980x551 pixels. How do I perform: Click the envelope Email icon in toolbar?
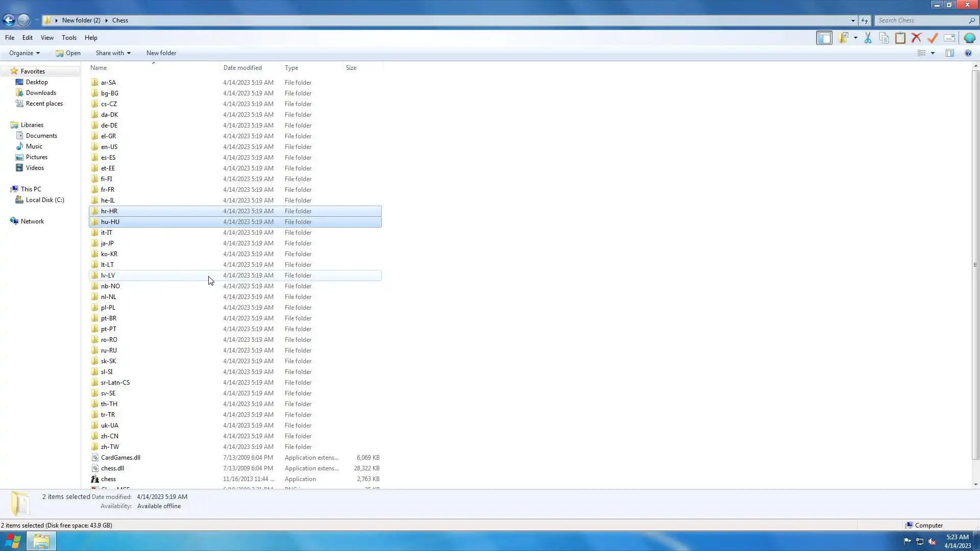tap(949, 38)
